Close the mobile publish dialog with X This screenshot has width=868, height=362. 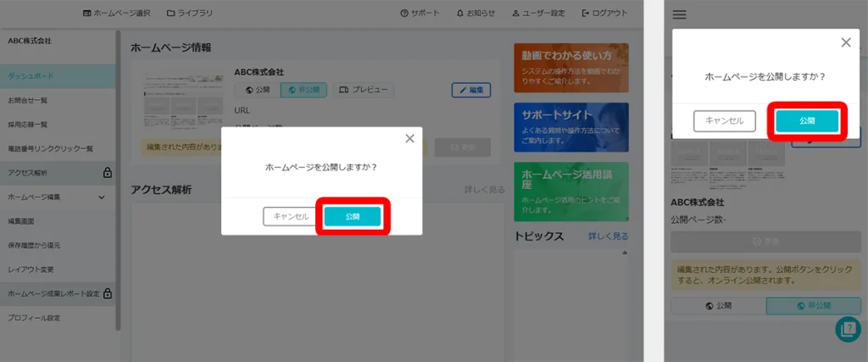point(845,42)
